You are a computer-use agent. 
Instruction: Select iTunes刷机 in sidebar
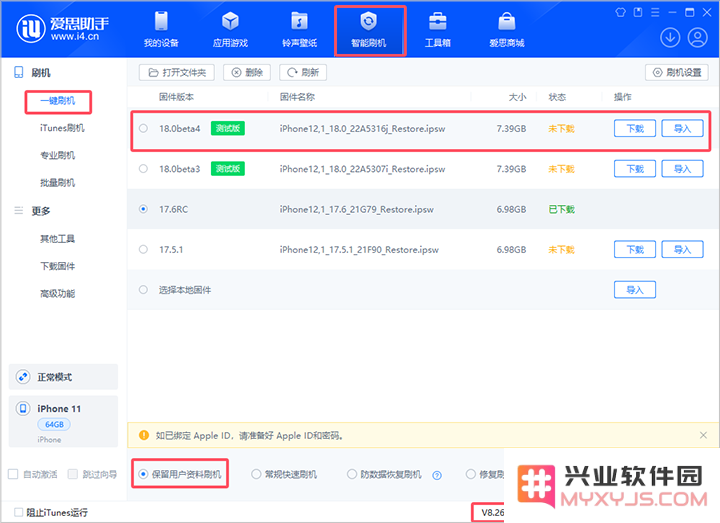point(62,128)
